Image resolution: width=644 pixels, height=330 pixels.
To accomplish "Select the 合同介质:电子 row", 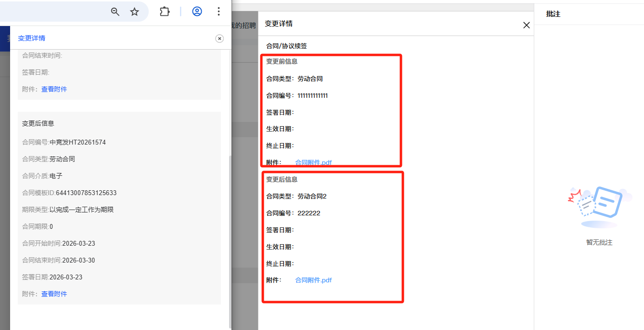I will point(42,176).
